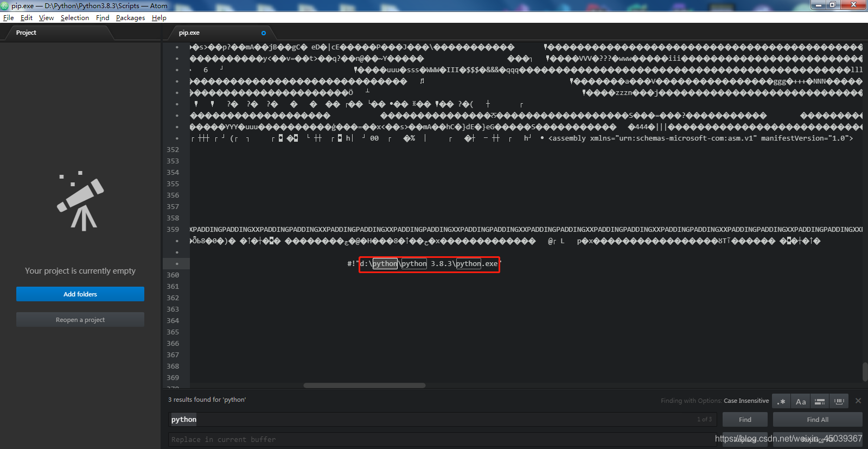Click the Find button
This screenshot has width=868, height=449.
click(745, 420)
